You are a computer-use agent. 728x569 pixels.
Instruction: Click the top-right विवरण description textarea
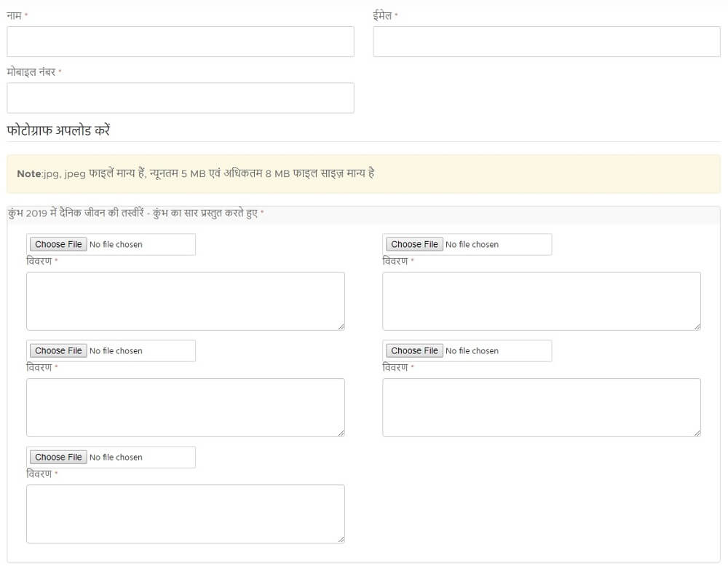pos(541,301)
